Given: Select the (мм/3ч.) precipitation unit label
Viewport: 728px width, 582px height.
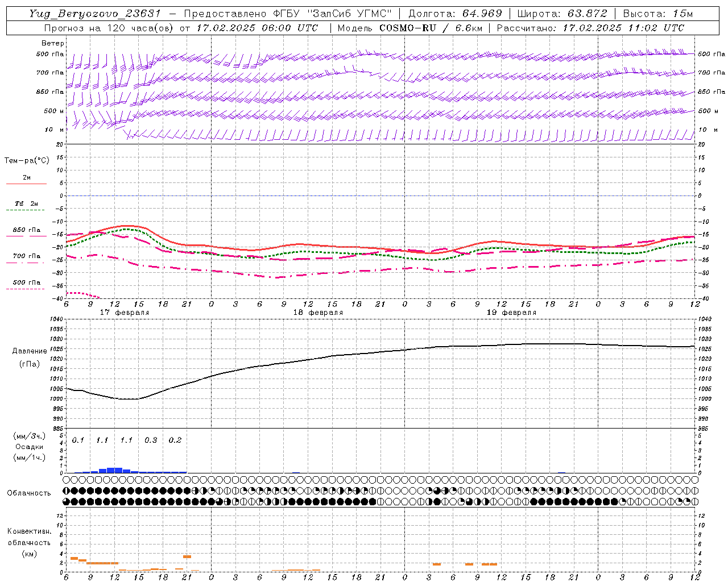Looking at the screenshot, I should click(x=29, y=436).
